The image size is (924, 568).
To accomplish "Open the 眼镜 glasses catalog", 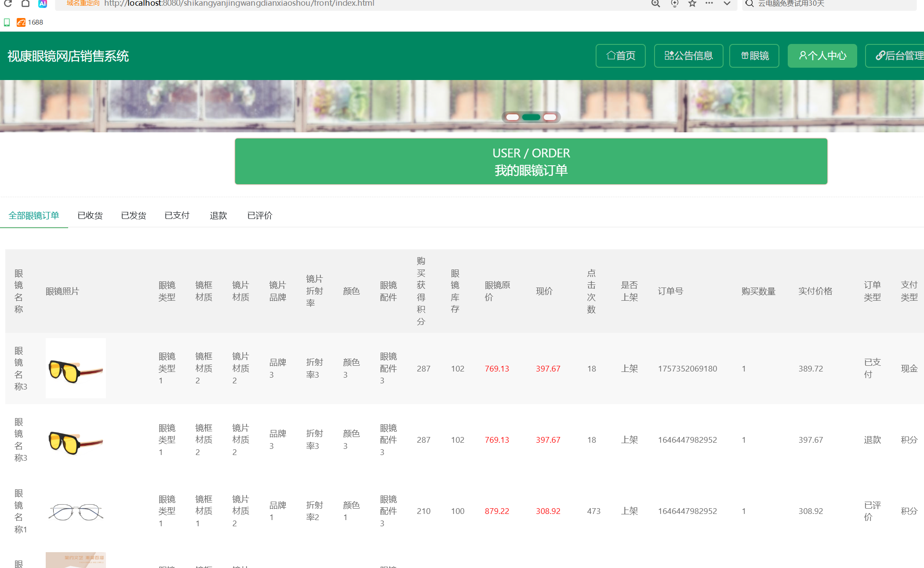I will [x=754, y=56].
